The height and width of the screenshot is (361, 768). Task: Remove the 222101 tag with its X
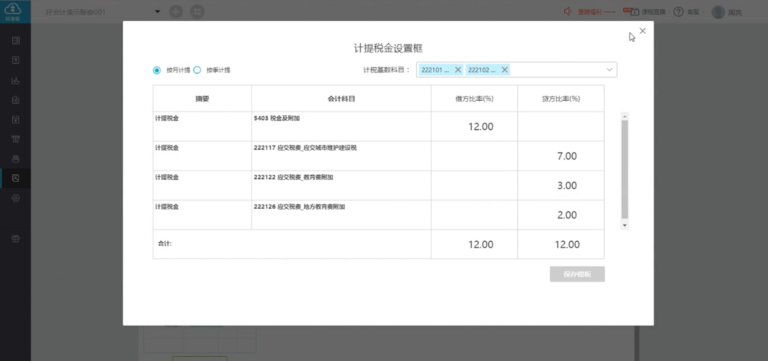click(458, 70)
